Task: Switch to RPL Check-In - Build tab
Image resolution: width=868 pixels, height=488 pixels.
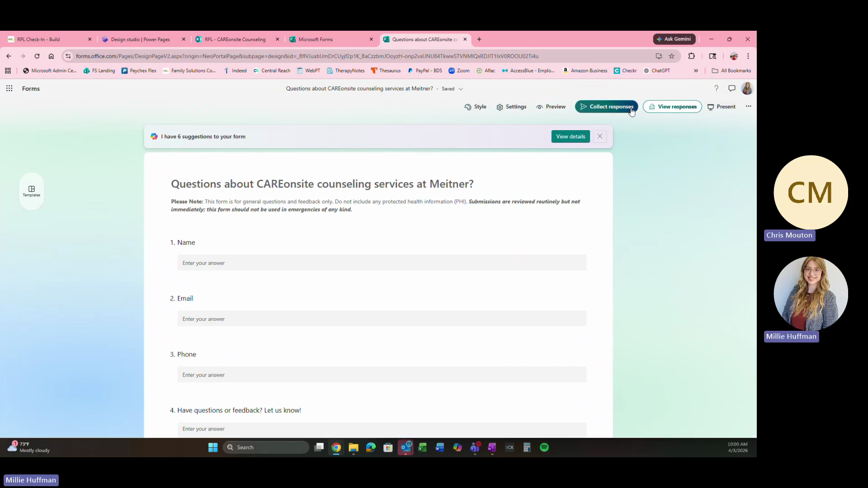Action: tap(50, 39)
